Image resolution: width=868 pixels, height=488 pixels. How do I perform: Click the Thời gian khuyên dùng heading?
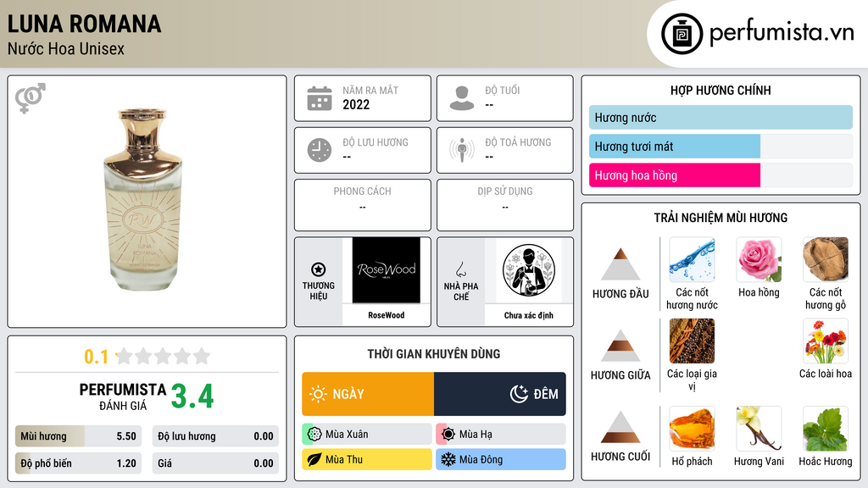434,353
